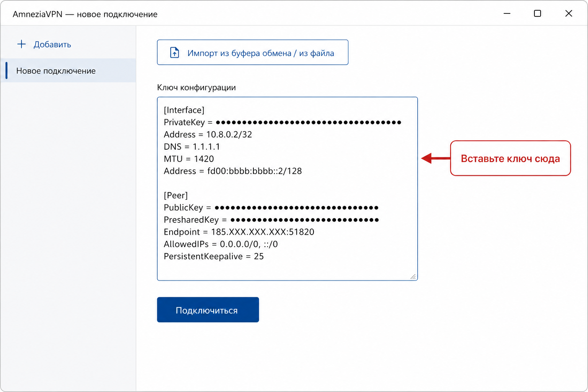Screen dimensions: 588x392
Task: Maximize the AmneziaVPN window
Action: 537,13
